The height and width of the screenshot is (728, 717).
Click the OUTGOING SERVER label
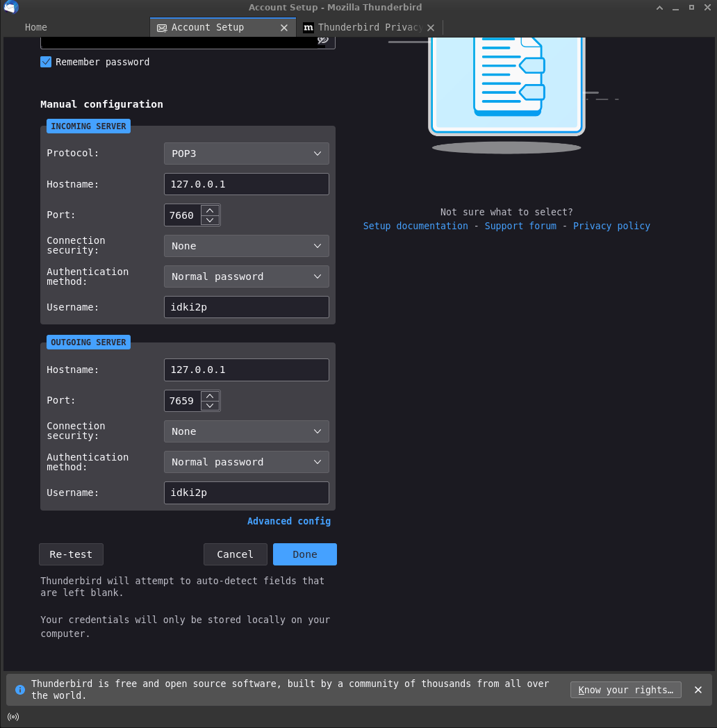pyautogui.click(x=88, y=342)
